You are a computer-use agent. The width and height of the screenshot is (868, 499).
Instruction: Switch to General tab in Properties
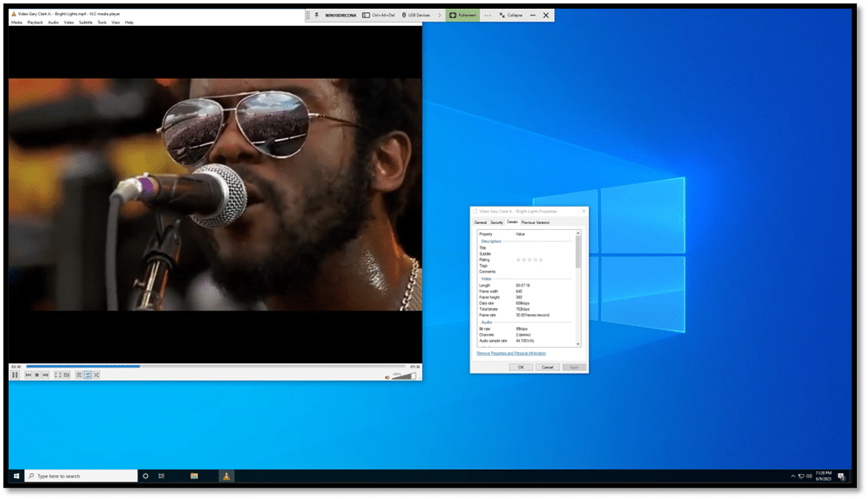481,222
